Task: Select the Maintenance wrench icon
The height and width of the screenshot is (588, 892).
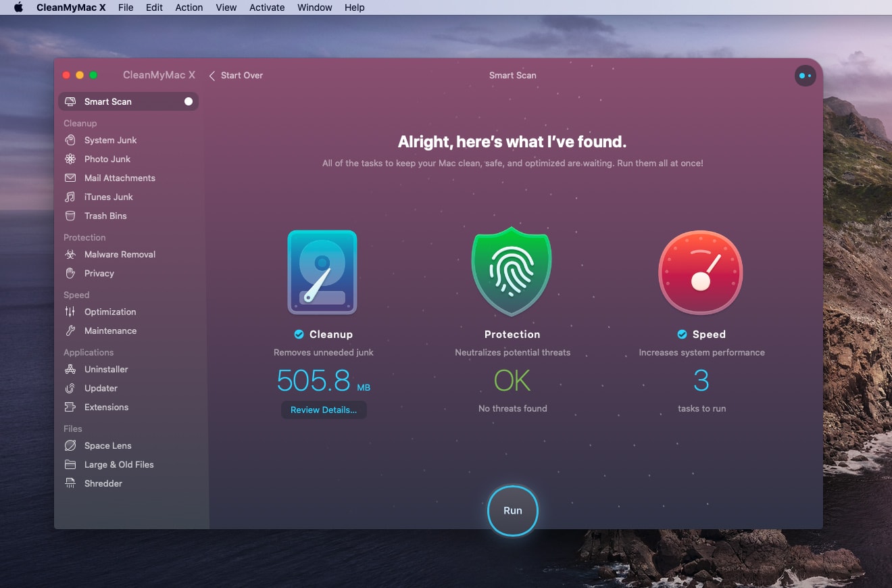Action: pyautogui.click(x=70, y=330)
